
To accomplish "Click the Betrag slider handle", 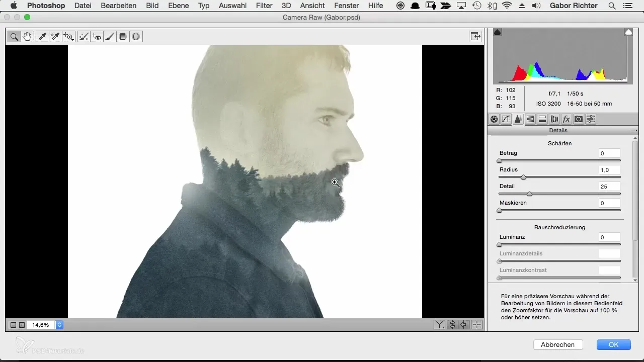I will [499, 161].
